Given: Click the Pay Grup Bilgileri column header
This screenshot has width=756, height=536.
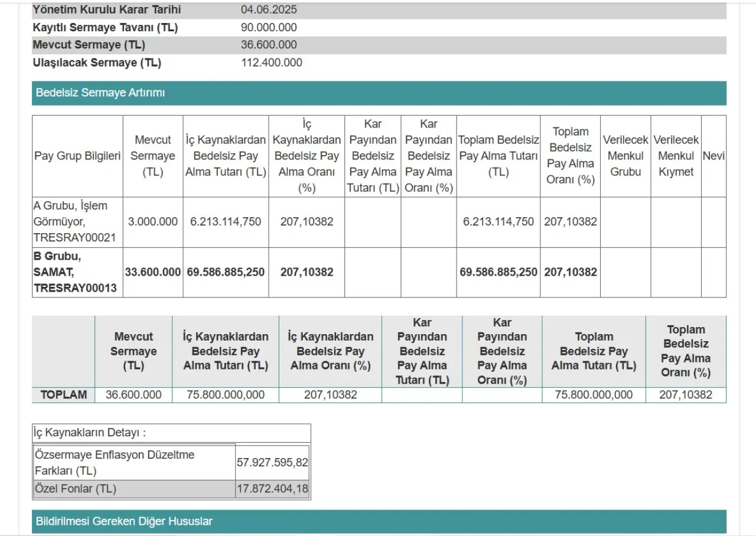Looking at the screenshot, I should pyautogui.click(x=77, y=156).
